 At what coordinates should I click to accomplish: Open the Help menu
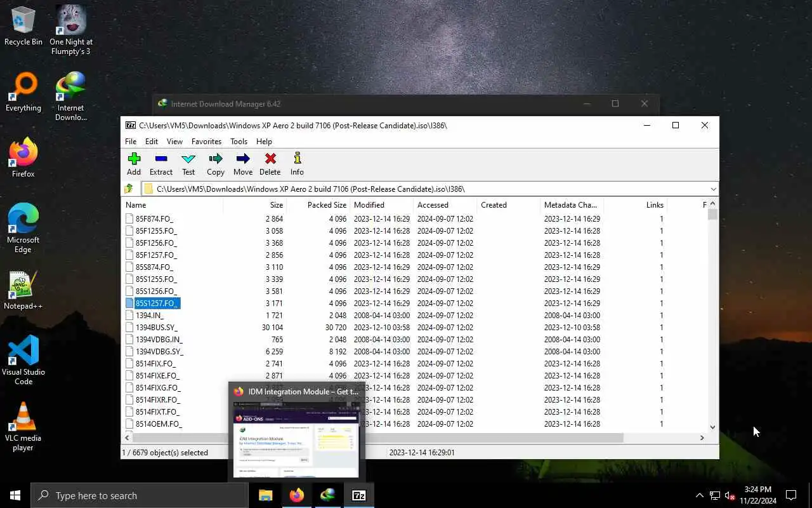pyautogui.click(x=264, y=142)
